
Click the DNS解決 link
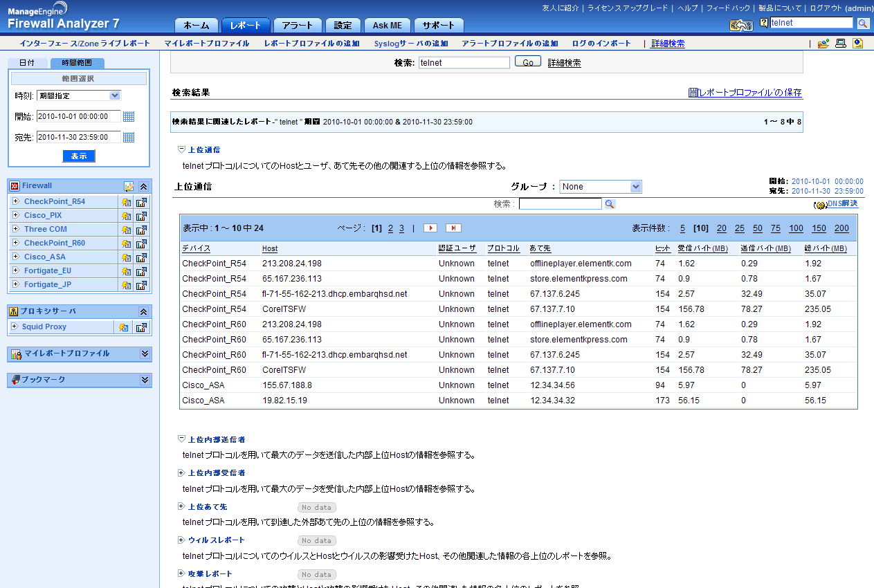(842, 204)
